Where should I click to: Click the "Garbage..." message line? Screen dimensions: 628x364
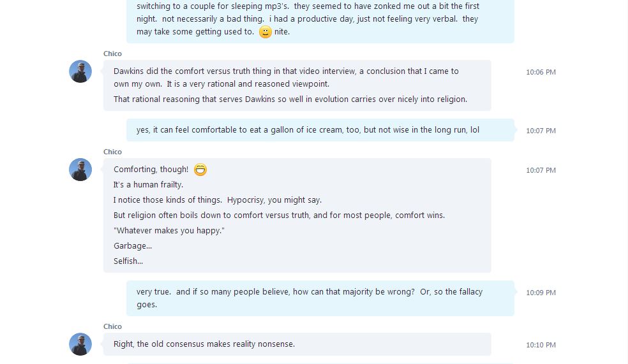(133, 246)
